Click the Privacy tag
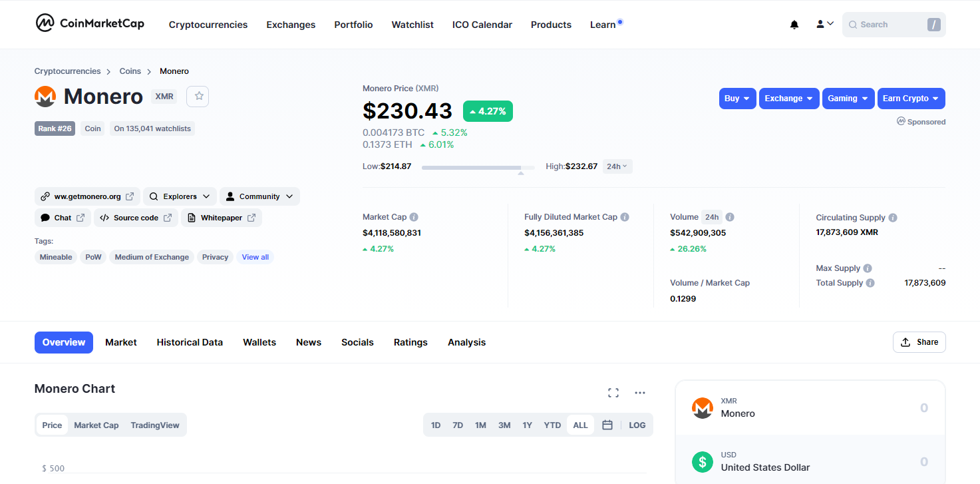 (x=216, y=257)
